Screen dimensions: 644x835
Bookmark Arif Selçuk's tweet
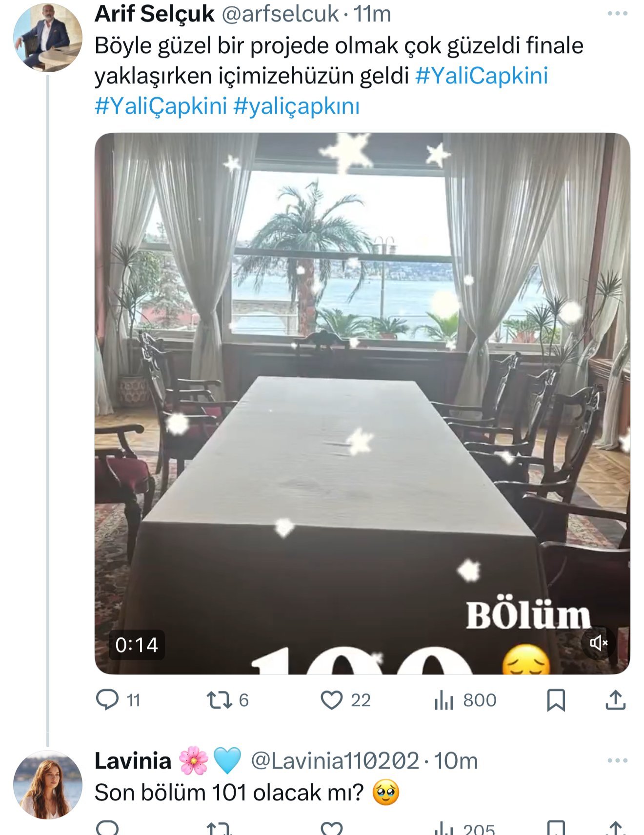coord(556,700)
